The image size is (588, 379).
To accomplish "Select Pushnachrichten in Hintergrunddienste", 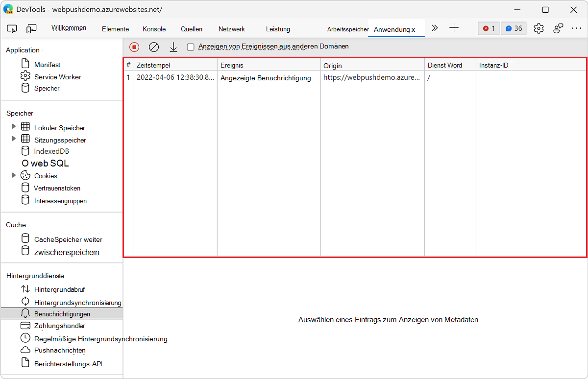I will tap(60, 350).
